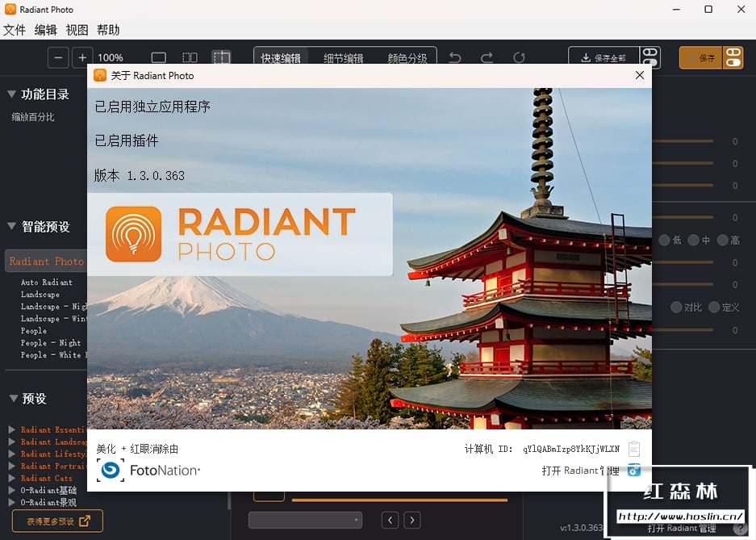The height and width of the screenshot is (540, 756).
Task: Select side-by-side compare view icon
Action: (x=190, y=58)
